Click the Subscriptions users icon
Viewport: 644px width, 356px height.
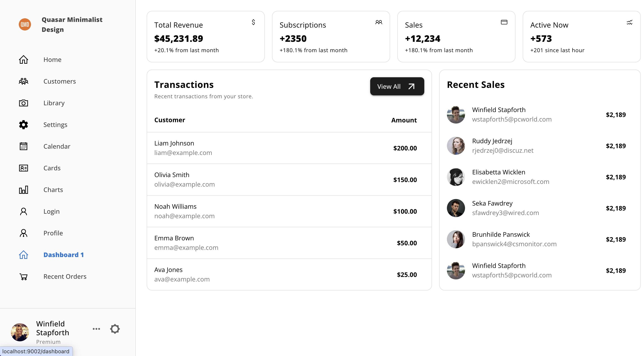click(x=379, y=22)
